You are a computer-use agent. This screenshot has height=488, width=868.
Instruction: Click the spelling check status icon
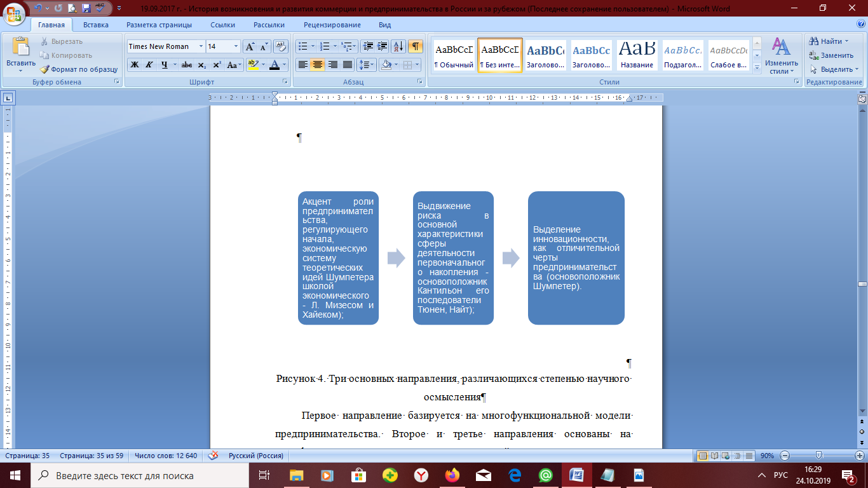coord(214,456)
